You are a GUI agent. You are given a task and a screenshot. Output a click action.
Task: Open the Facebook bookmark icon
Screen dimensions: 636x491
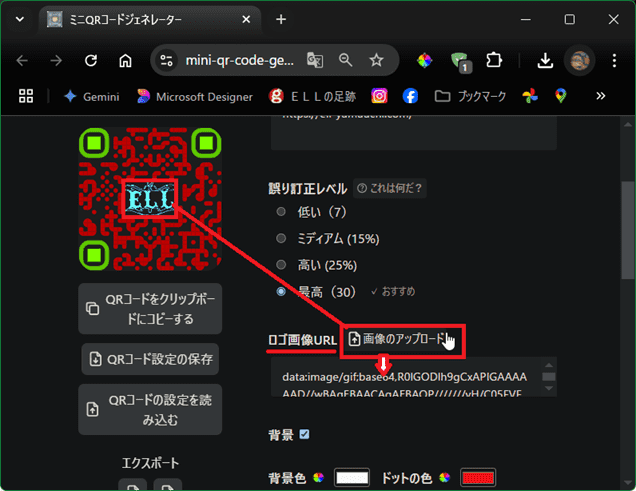pyautogui.click(x=410, y=96)
